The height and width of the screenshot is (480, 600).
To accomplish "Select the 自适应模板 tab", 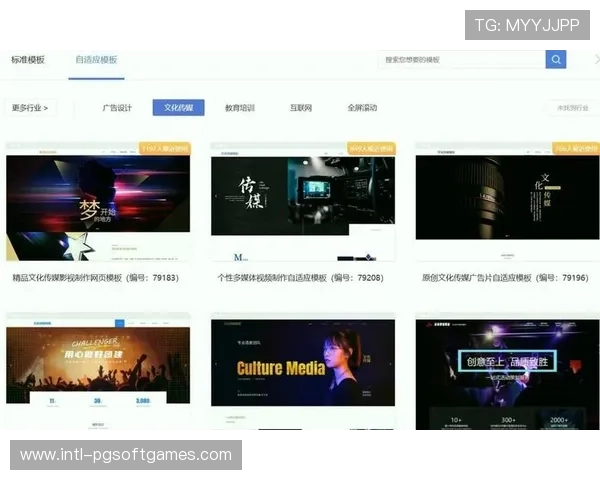I will [x=96, y=60].
